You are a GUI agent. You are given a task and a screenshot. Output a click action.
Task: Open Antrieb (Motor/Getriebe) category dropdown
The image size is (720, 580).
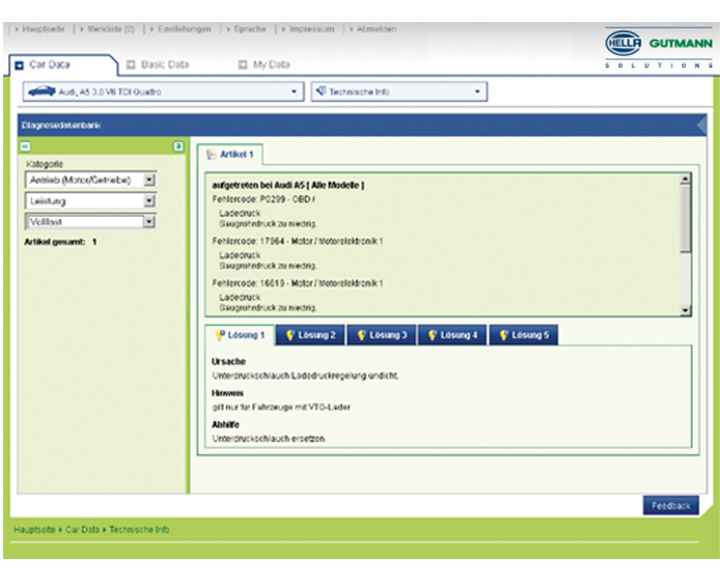pos(149,180)
